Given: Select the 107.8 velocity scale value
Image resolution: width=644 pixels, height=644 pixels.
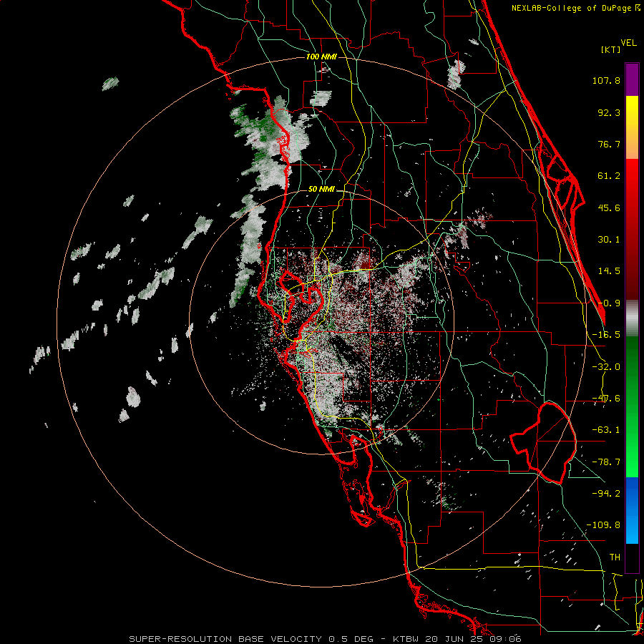Looking at the screenshot, I should coord(606,80).
